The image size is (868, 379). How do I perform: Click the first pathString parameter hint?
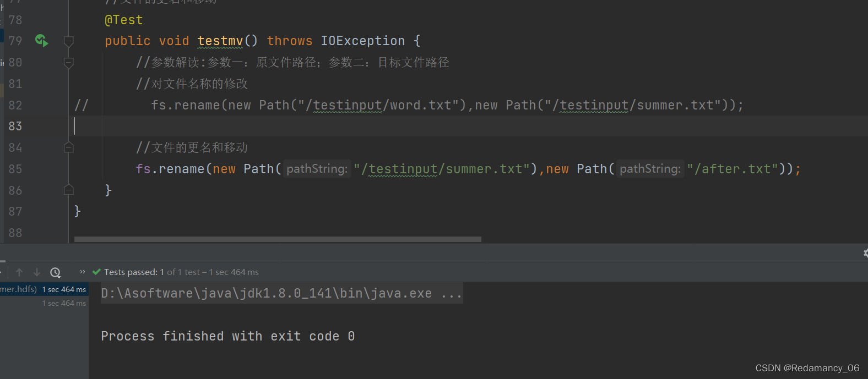coord(317,169)
